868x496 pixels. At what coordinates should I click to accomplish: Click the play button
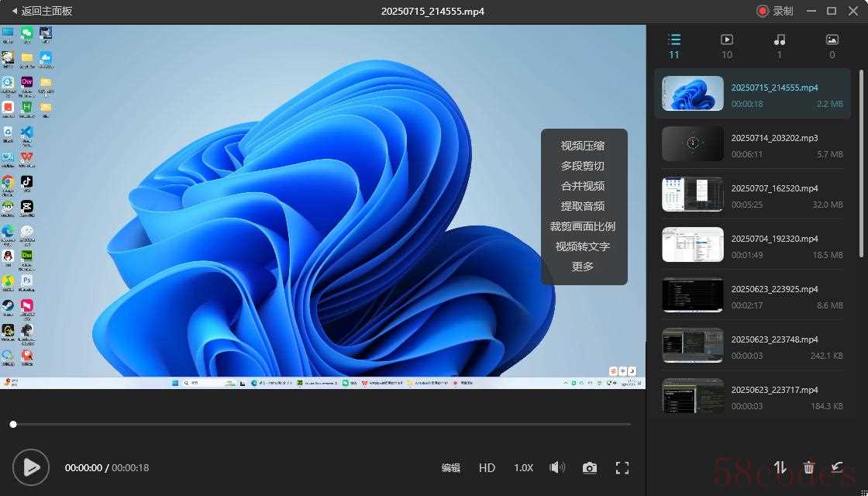point(31,468)
